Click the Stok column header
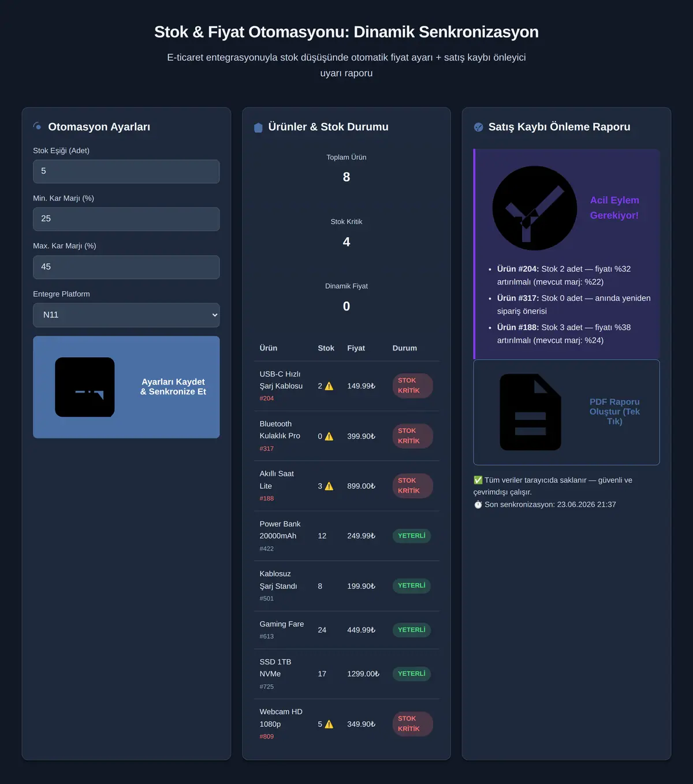Viewport: 693px width, 784px height. pyautogui.click(x=326, y=348)
